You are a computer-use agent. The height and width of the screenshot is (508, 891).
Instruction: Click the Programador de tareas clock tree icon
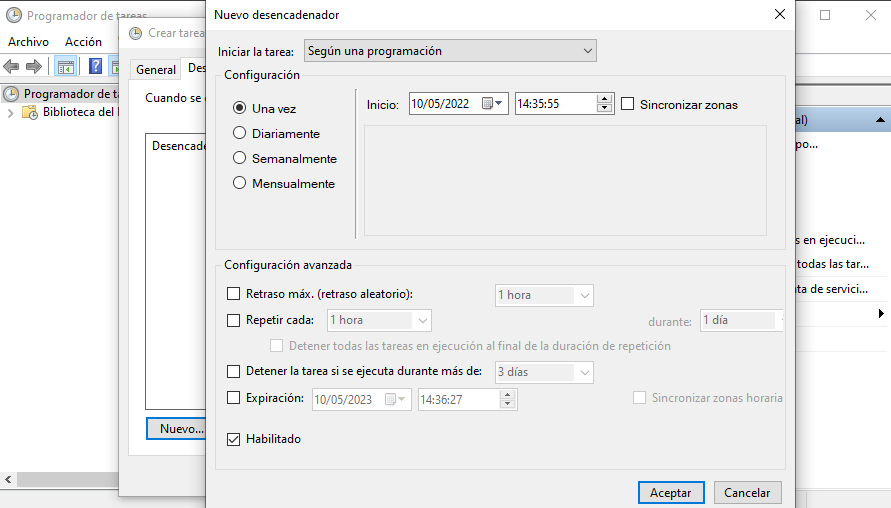11,94
